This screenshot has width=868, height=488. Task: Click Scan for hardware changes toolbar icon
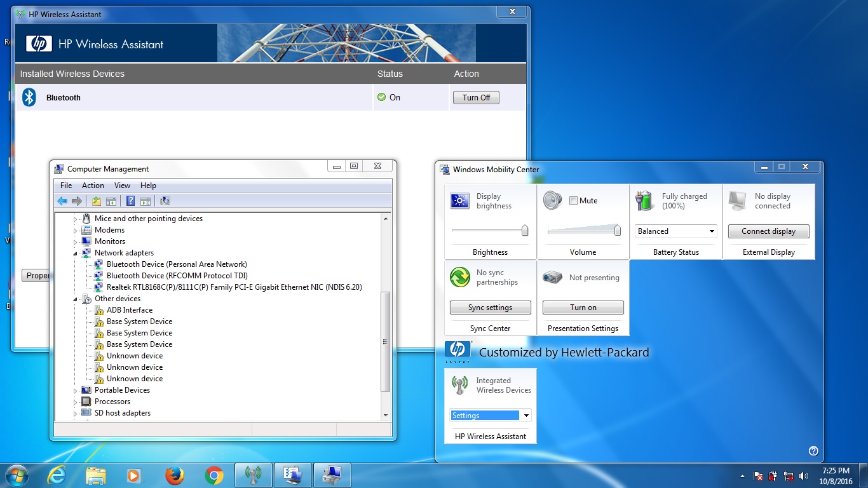click(x=165, y=201)
